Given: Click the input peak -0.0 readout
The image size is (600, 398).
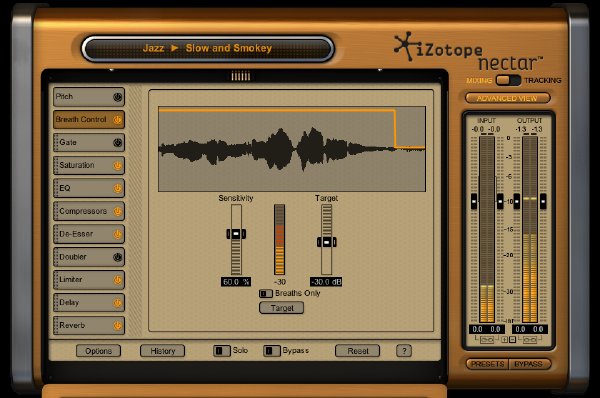Looking at the screenshot, I should 486,129.
